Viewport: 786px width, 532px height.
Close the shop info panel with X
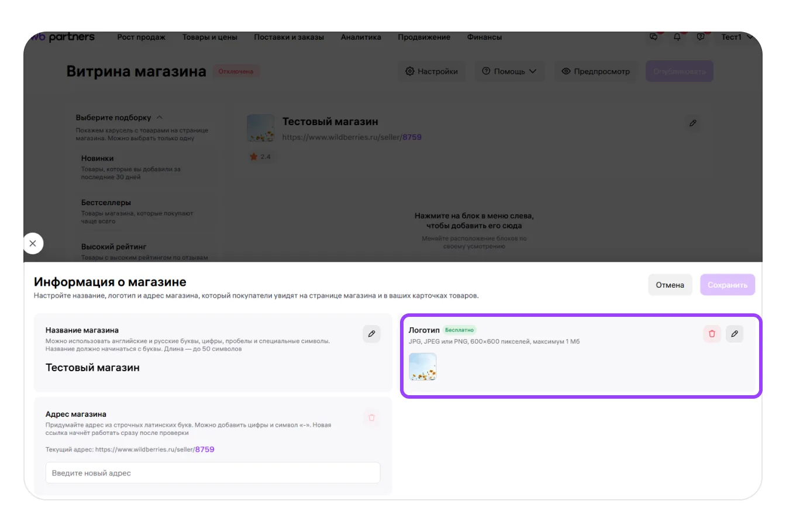(x=33, y=243)
